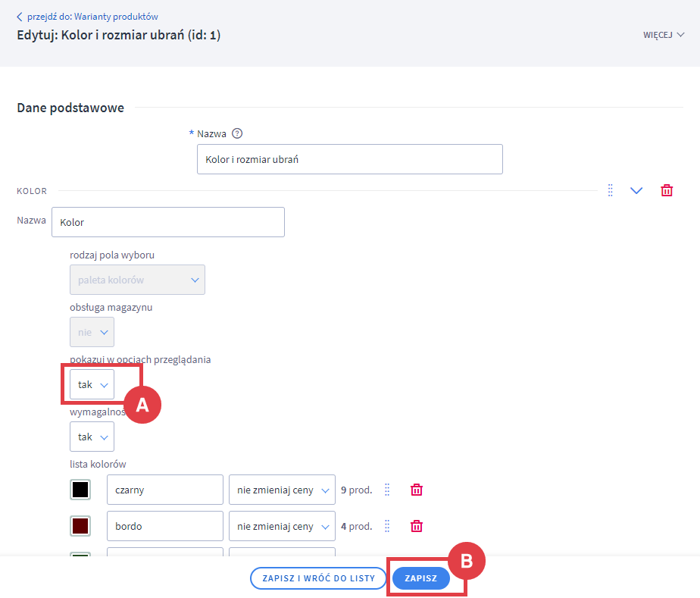Open the wymagalność tak dropdown

point(92,437)
